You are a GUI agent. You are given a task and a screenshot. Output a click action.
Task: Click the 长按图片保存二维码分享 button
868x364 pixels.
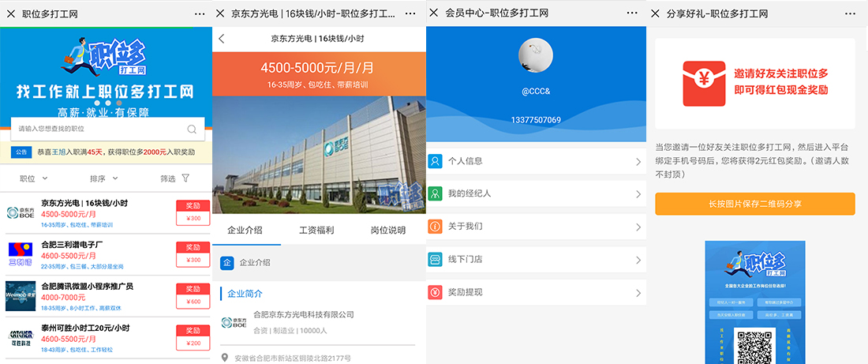[754, 204]
